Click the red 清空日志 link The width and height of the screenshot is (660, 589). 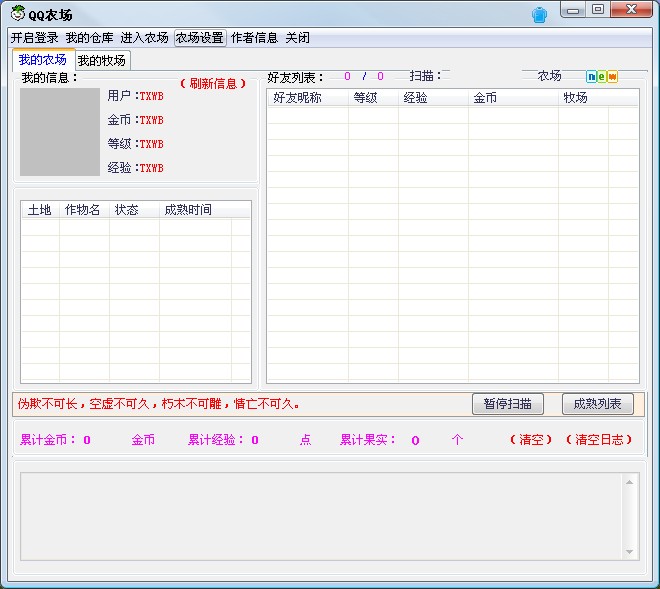(599, 440)
